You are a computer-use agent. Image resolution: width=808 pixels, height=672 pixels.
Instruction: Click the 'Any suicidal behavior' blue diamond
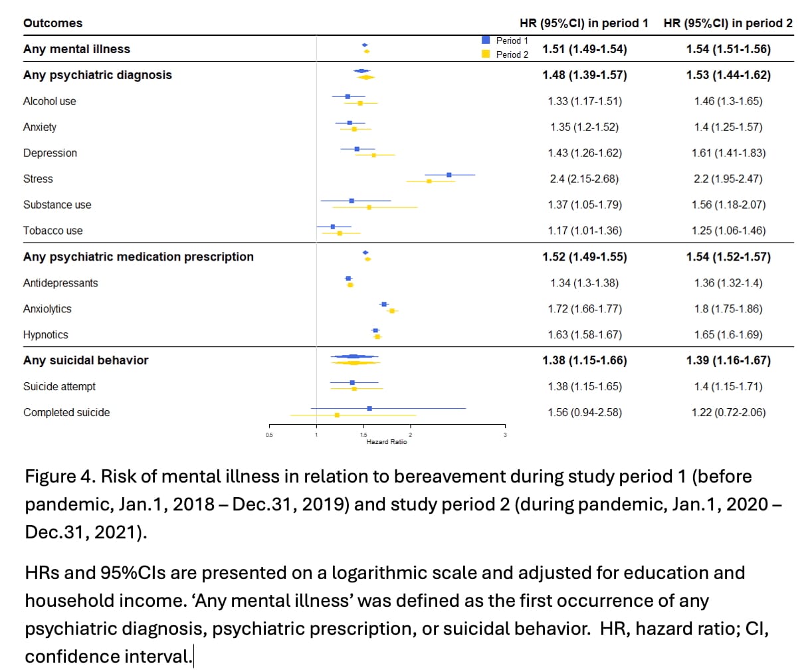(354, 356)
